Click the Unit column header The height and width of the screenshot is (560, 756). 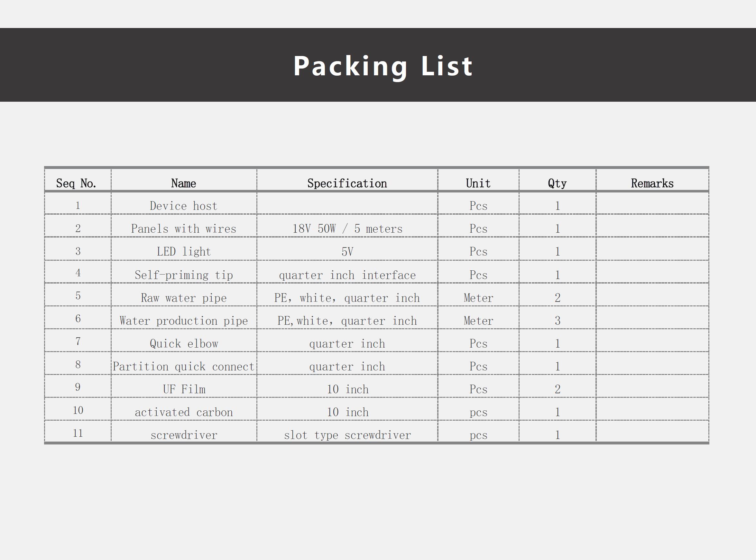478,183
